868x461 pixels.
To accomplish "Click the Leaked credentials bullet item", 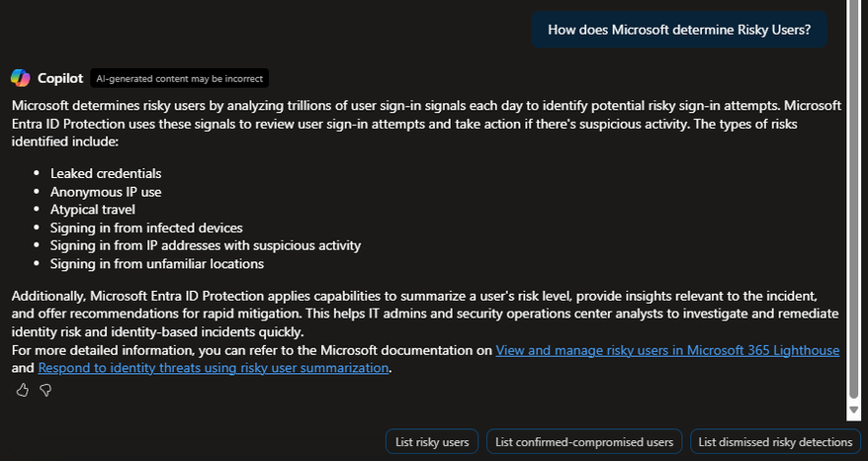I will [x=106, y=173].
